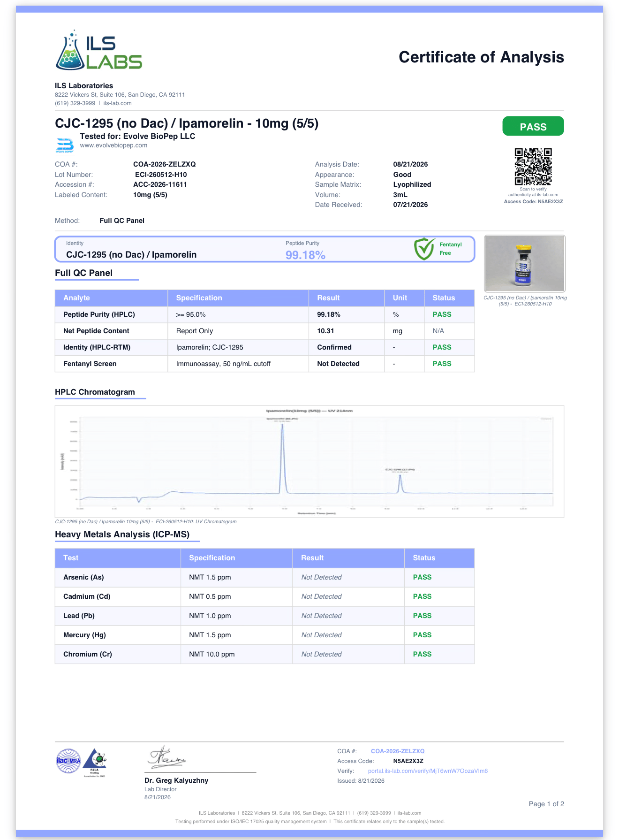
Task: Click the www.evolvebiopep.com website link
Action: coord(113,145)
